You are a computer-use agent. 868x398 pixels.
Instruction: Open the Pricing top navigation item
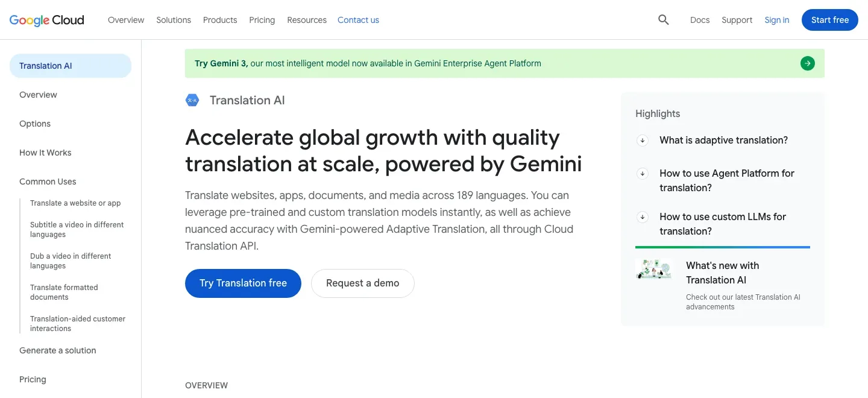pyautogui.click(x=262, y=20)
